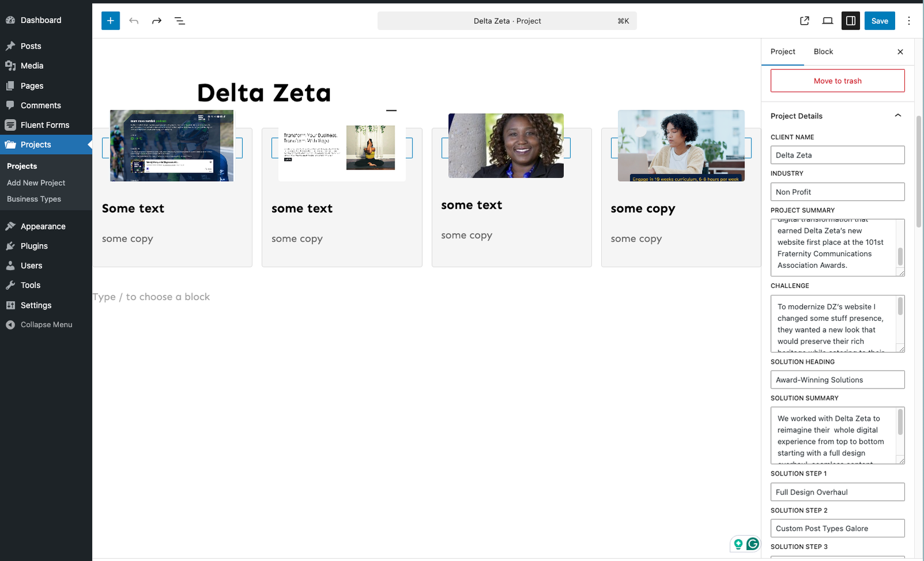This screenshot has width=924, height=561.
Task: Click the Plugins menu icon
Action: tap(10, 246)
